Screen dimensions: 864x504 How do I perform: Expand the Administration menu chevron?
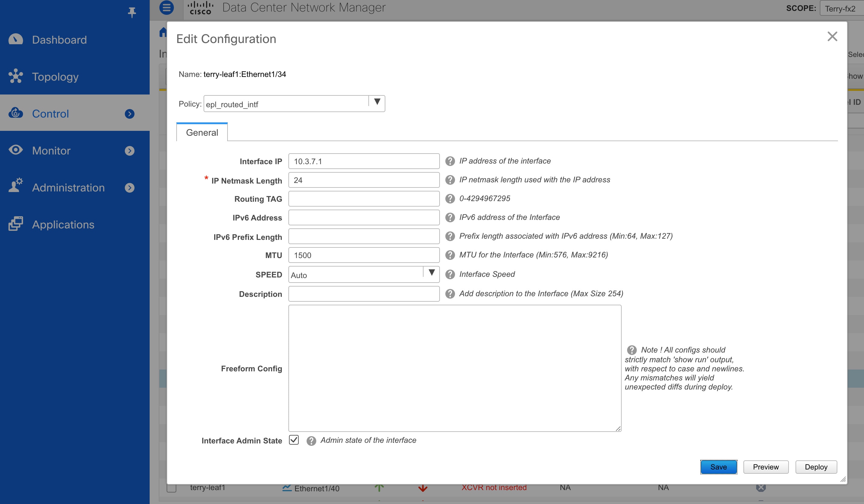pos(130,188)
